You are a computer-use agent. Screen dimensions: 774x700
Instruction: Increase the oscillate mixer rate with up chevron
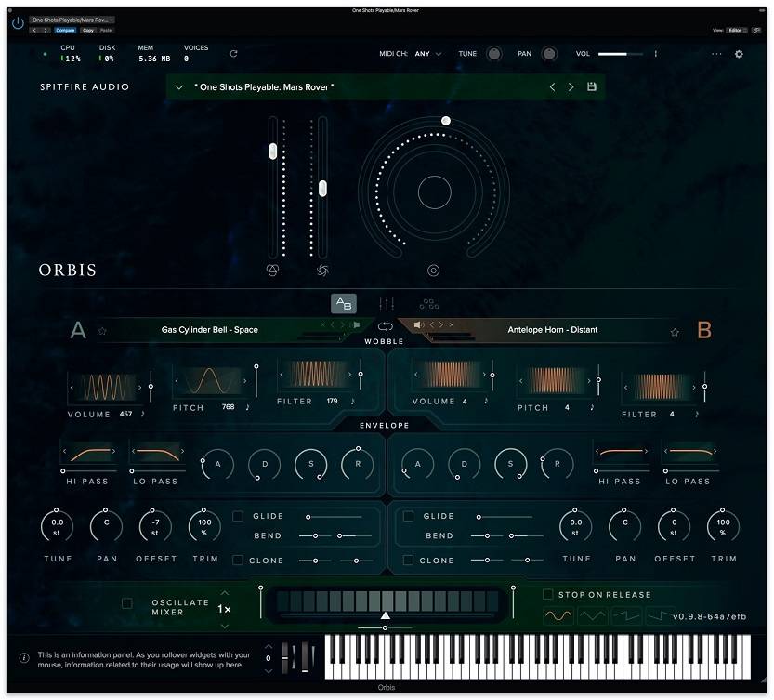[224, 592]
